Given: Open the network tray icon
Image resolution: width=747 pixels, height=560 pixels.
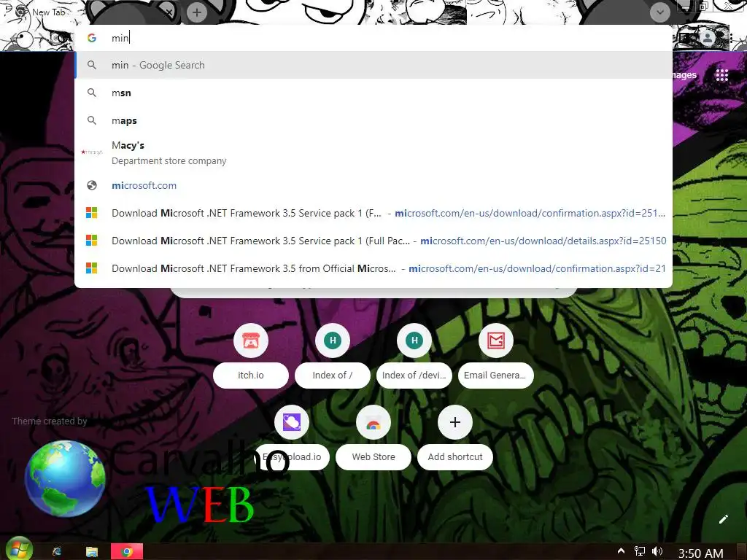Looking at the screenshot, I should click(639, 551).
